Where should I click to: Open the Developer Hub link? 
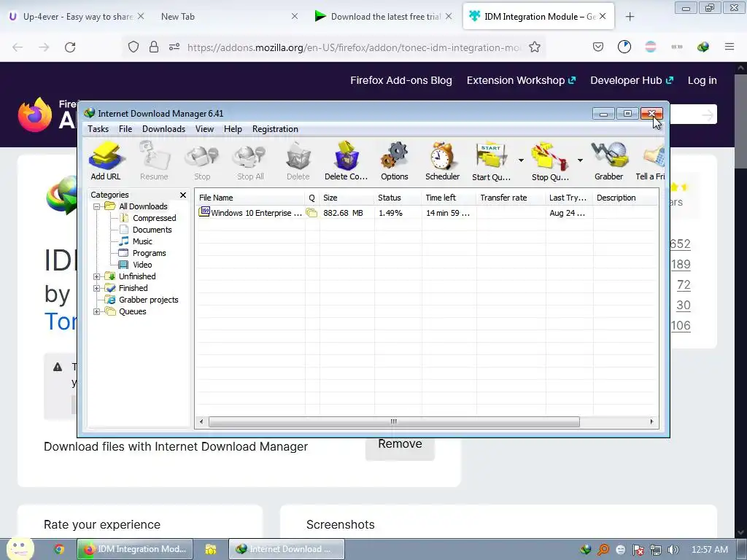(632, 80)
